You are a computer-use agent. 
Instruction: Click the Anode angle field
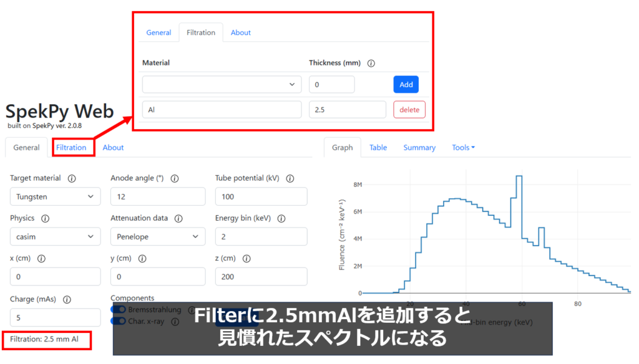point(158,197)
